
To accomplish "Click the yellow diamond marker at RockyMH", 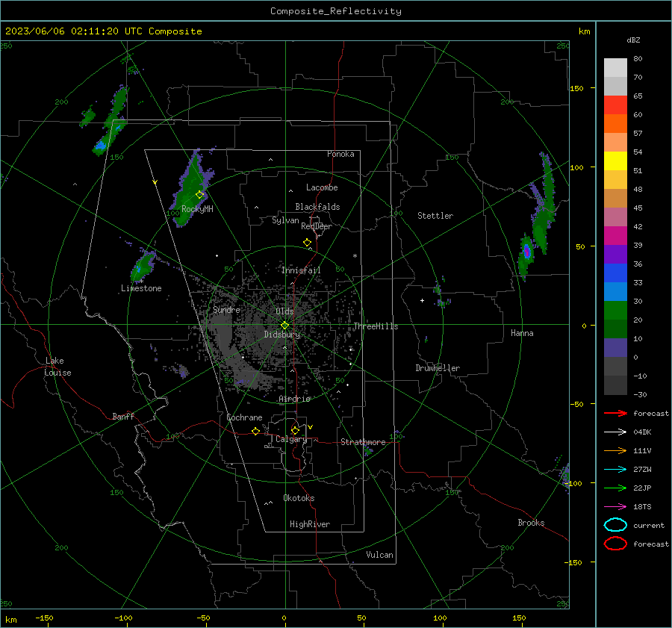I will tap(199, 195).
